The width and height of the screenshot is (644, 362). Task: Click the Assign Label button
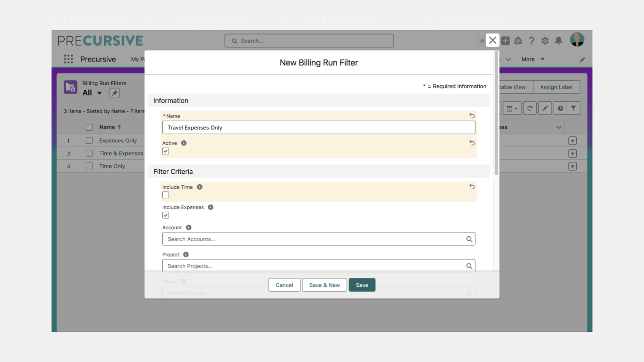[x=556, y=87]
